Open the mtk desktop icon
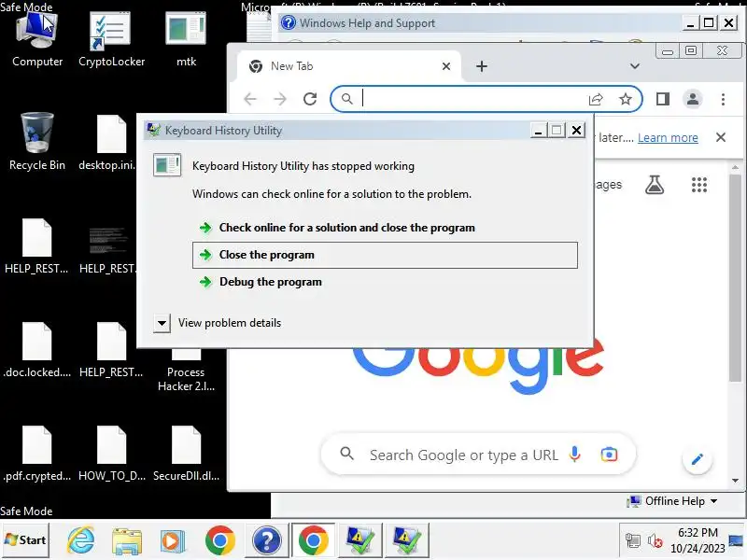 186,39
